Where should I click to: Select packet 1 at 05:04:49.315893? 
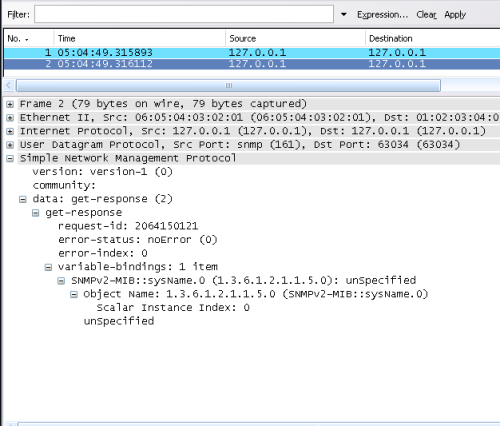point(252,52)
